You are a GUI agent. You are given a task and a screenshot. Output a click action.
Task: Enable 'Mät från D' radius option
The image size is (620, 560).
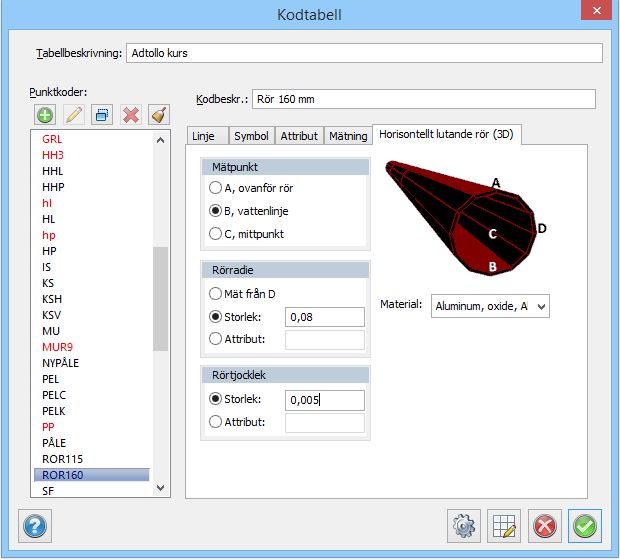coord(215,294)
